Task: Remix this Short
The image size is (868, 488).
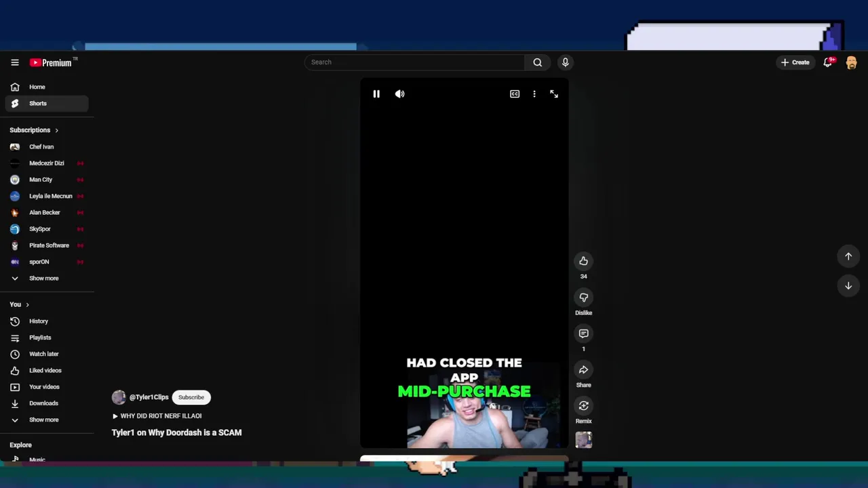Action: (x=583, y=405)
